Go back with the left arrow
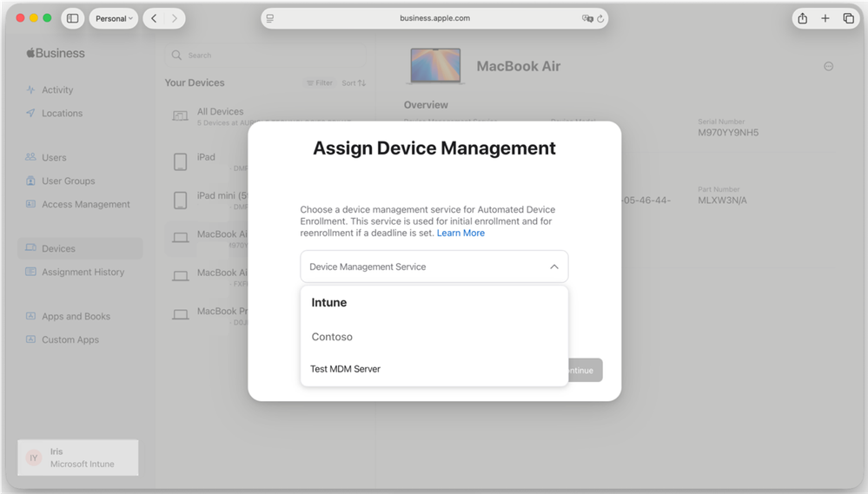868x494 pixels. click(154, 18)
